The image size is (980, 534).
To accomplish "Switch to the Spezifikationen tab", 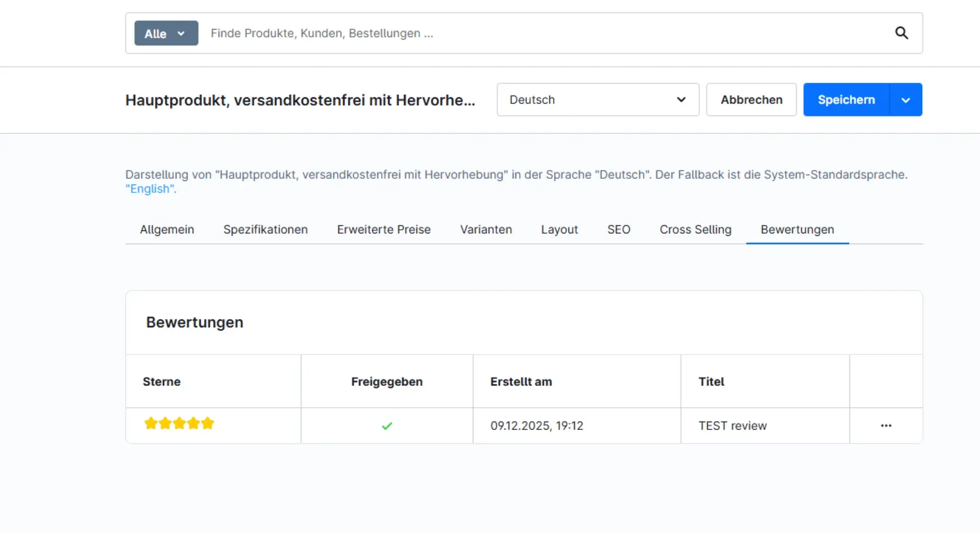I will click(265, 229).
